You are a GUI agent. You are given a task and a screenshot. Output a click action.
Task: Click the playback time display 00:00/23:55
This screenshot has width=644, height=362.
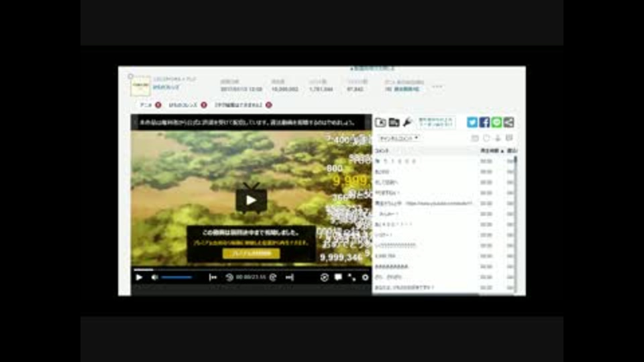tap(251, 278)
